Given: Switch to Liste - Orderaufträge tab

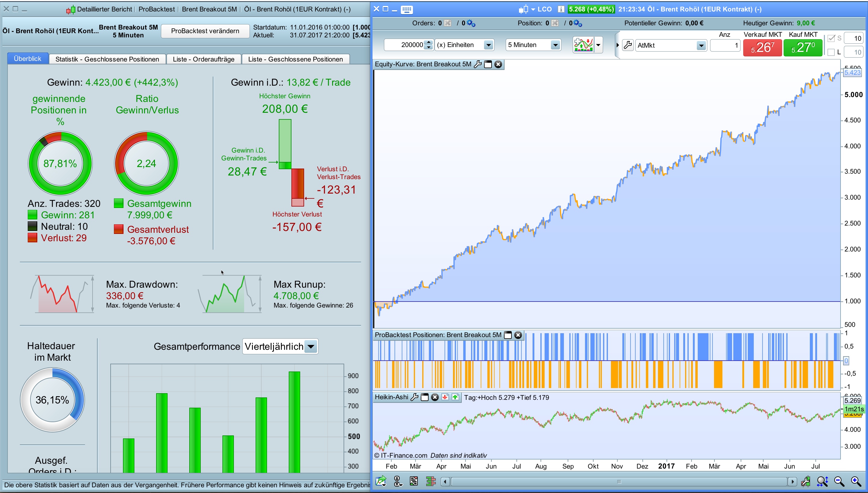Looking at the screenshot, I should pyautogui.click(x=203, y=59).
